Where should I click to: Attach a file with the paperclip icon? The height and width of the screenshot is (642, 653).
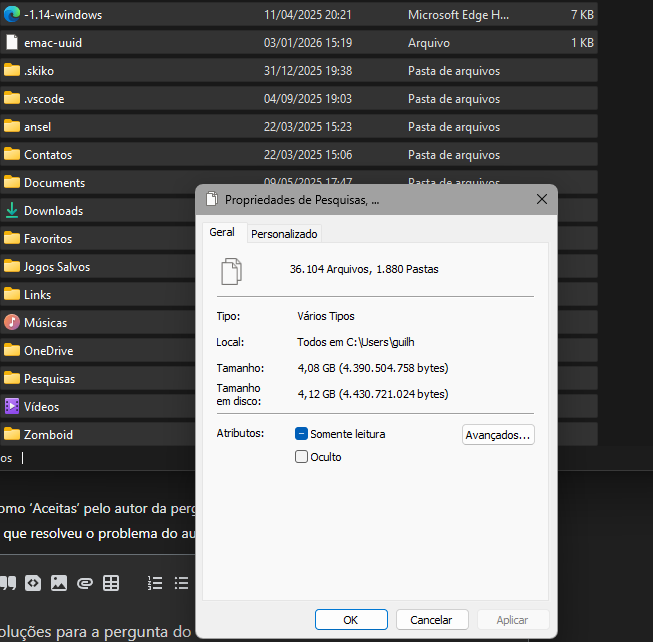(85, 583)
